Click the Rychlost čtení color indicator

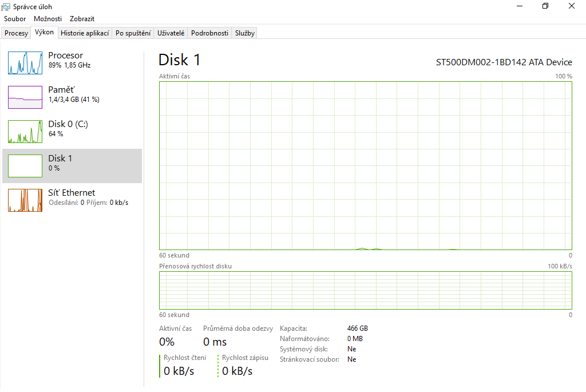click(160, 366)
